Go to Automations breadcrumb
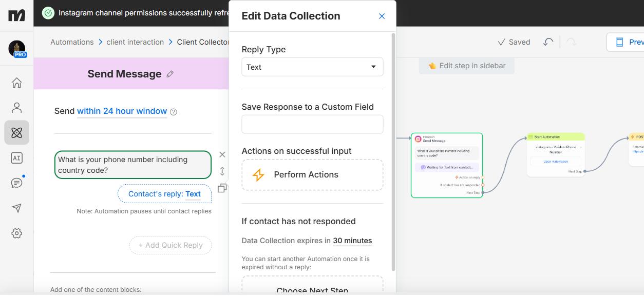Screen dimensions: 644x298 click(72, 42)
